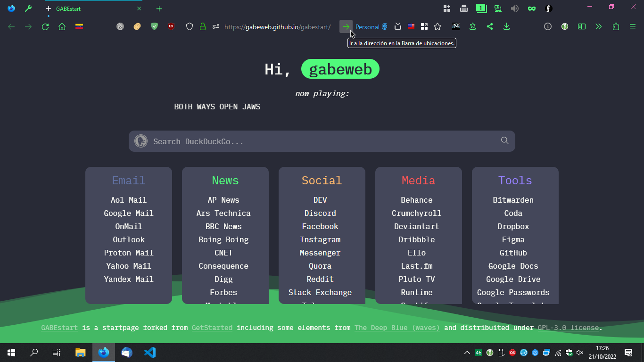The height and width of the screenshot is (362, 644).
Task: Click the GABEstart footer link
Action: click(59, 327)
